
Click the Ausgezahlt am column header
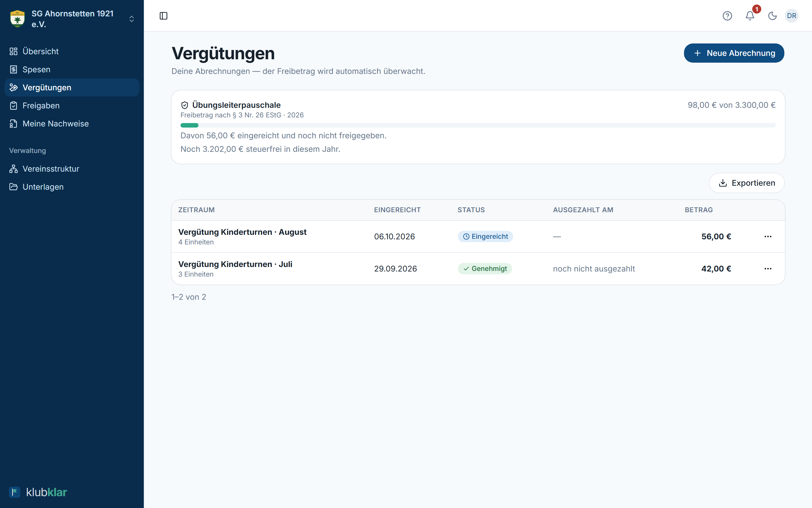point(583,210)
